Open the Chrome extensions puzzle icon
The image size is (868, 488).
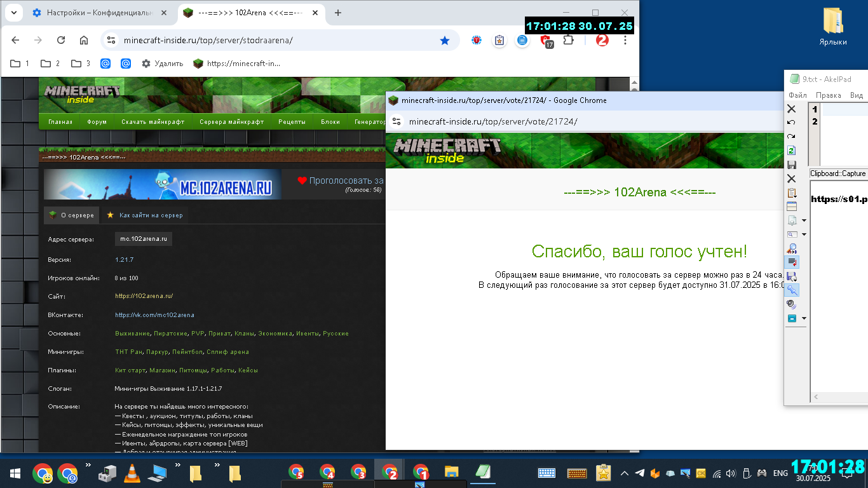[x=569, y=40]
